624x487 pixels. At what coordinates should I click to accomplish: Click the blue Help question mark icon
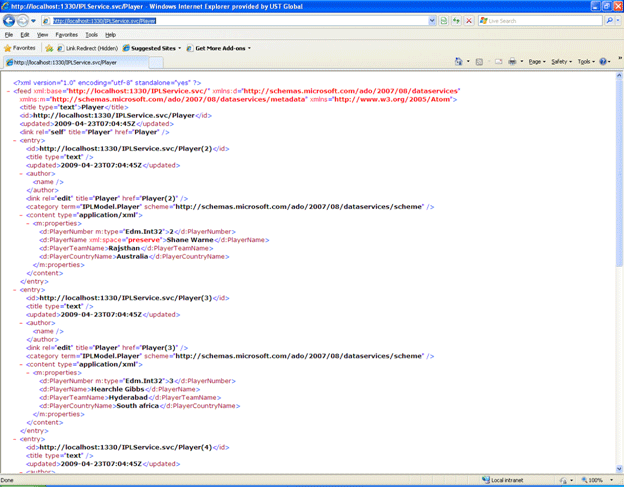click(x=603, y=61)
